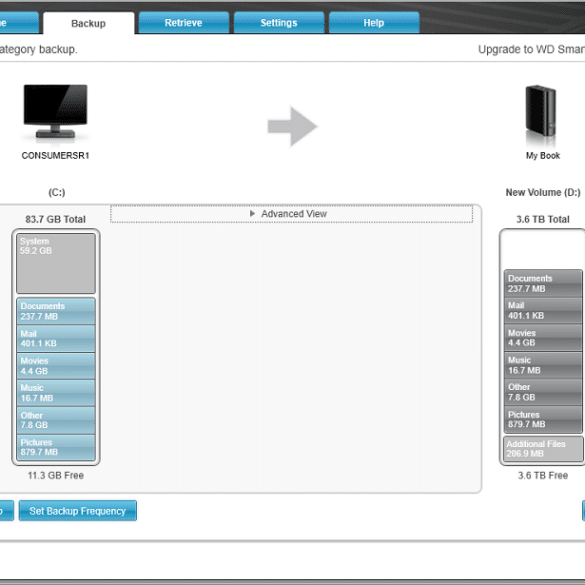
Task: Click the New Volume (D:) label
Action: [543, 193]
